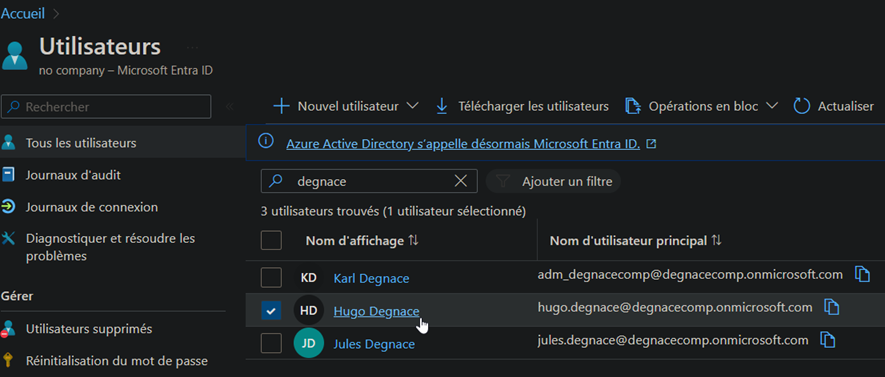Click the Journaux d'audit book icon
The image size is (885, 377).
point(8,175)
